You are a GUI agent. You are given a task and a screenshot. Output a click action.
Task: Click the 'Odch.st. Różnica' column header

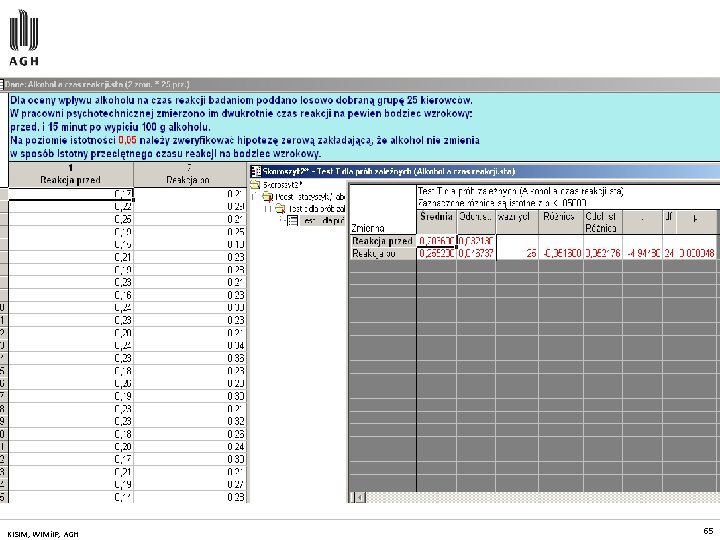[603, 222]
